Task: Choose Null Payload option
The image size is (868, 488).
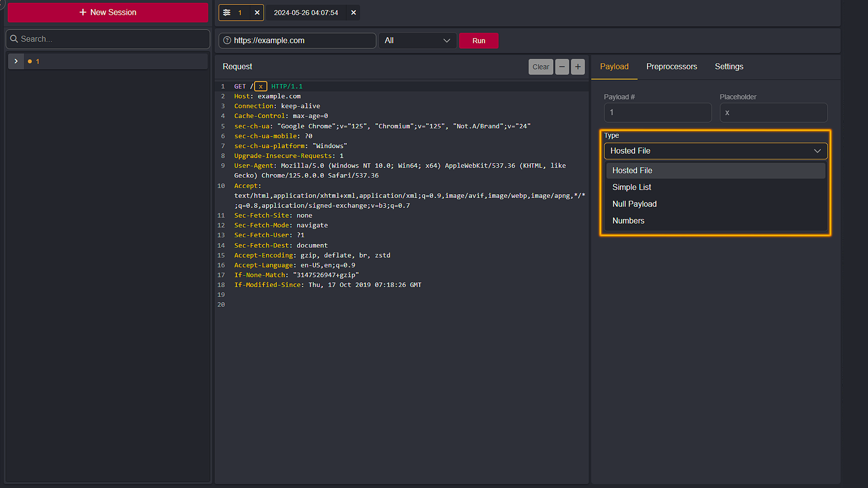Action: point(716,204)
